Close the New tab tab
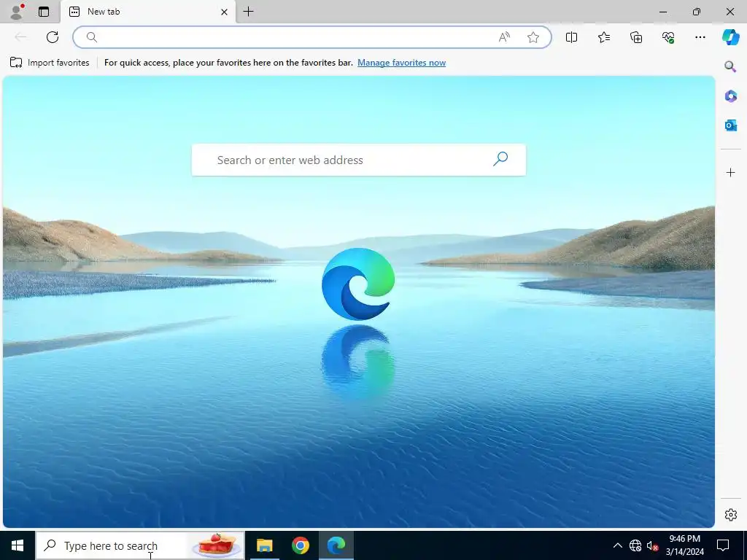 click(x=225, y=12)
